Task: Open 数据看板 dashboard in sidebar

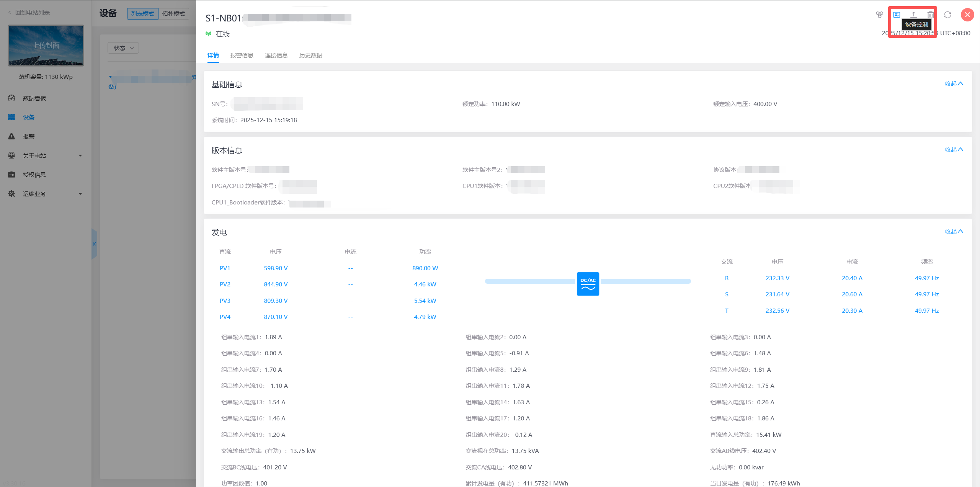Action: pyautogui.click(x=34, y=98)
